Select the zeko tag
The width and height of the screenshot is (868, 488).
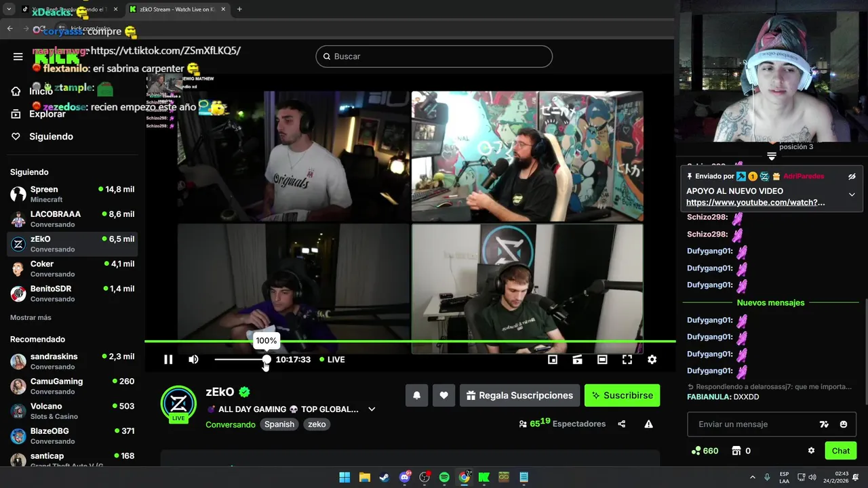tap(317, 424)
